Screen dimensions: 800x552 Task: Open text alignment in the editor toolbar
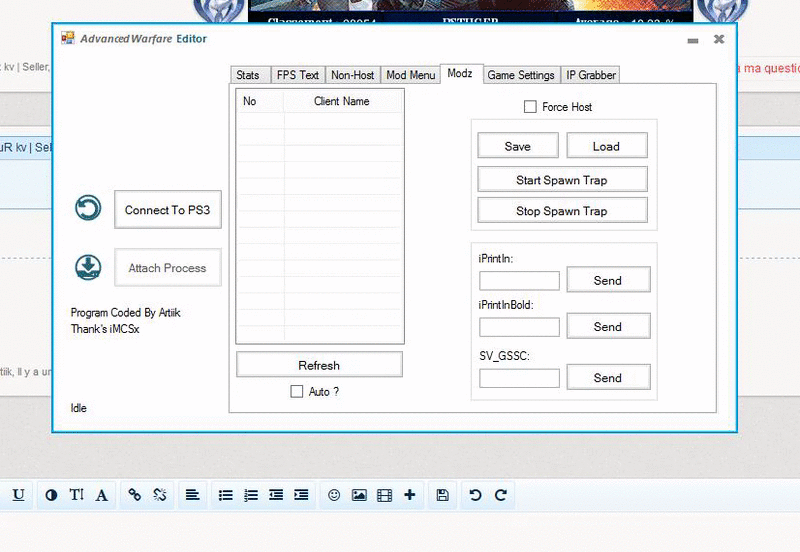tap(192, 495)
